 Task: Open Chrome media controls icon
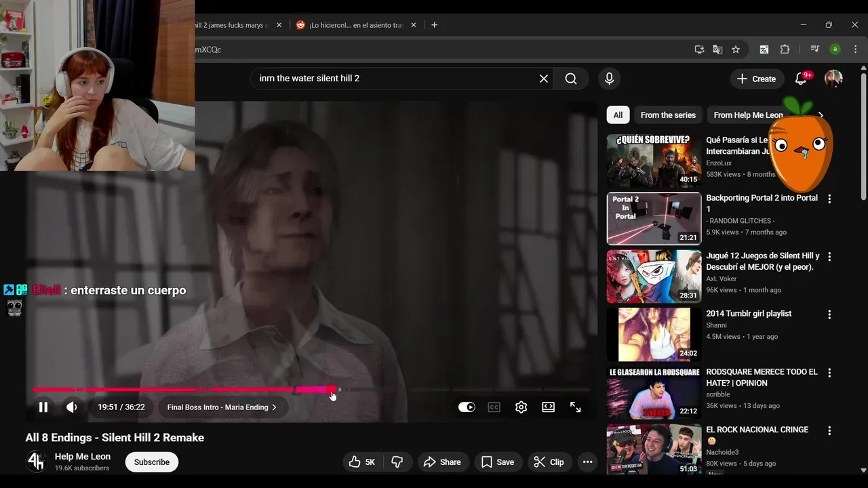click(x=815, y=49)
